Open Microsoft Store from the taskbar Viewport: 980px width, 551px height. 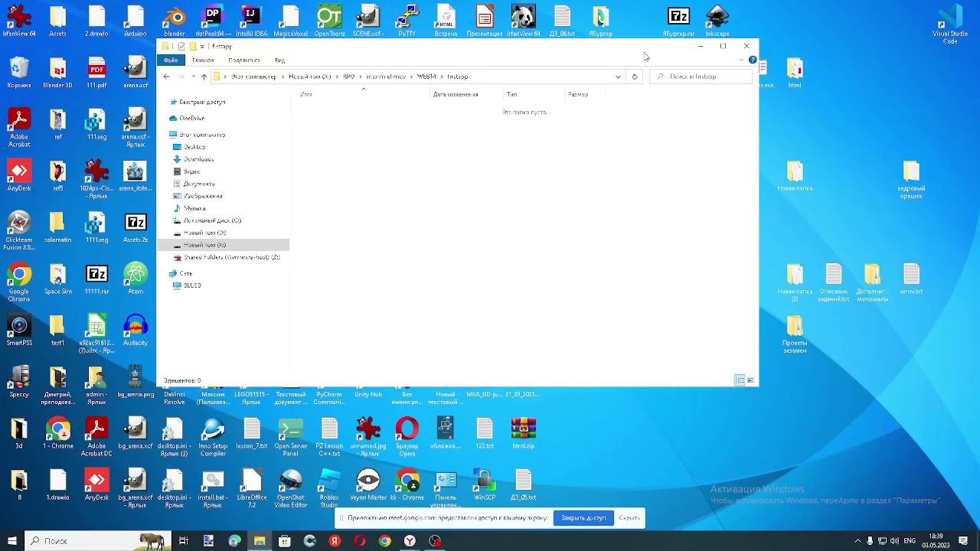pyautogui.click(x=285, y=541)
